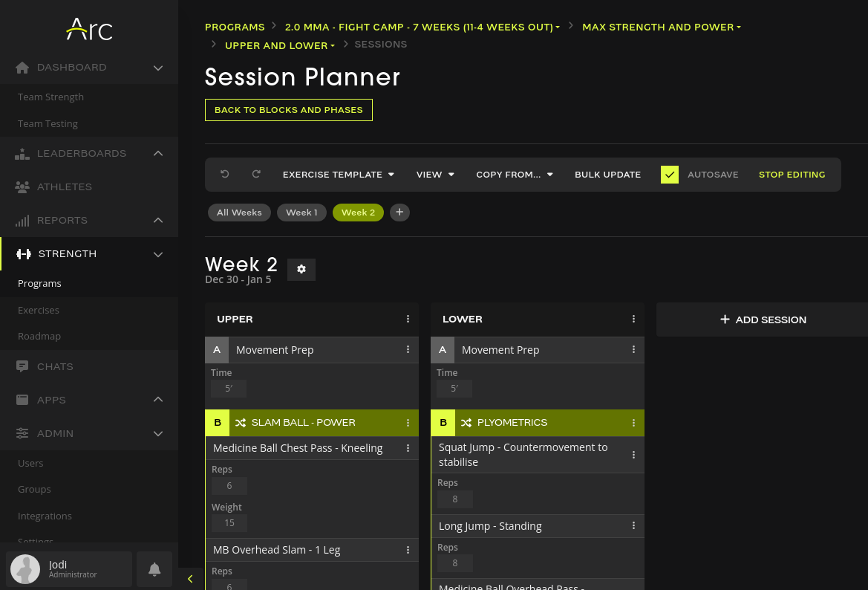Add a new week with plus icon
The image size is (868, 590).
(x=399, y=213)
